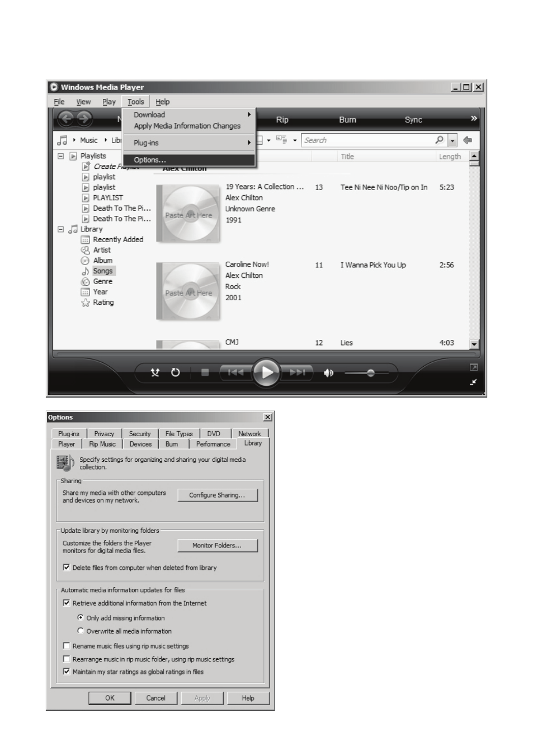This screenshot has width=533, height=756.
Task: Skip to the next track
Action: tap(297, 372)
